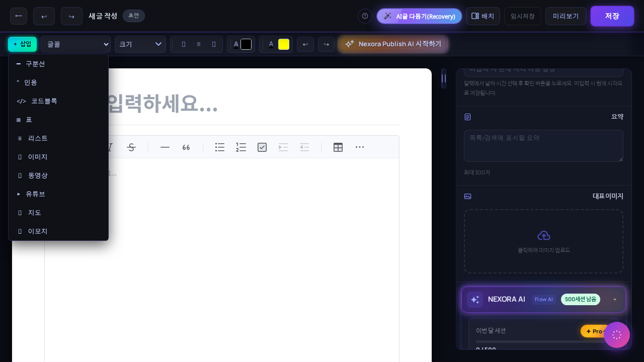Toggle strikethrough in the editor toolbar
This screenshot has height=362, width=644.
(x=131, y=147)
